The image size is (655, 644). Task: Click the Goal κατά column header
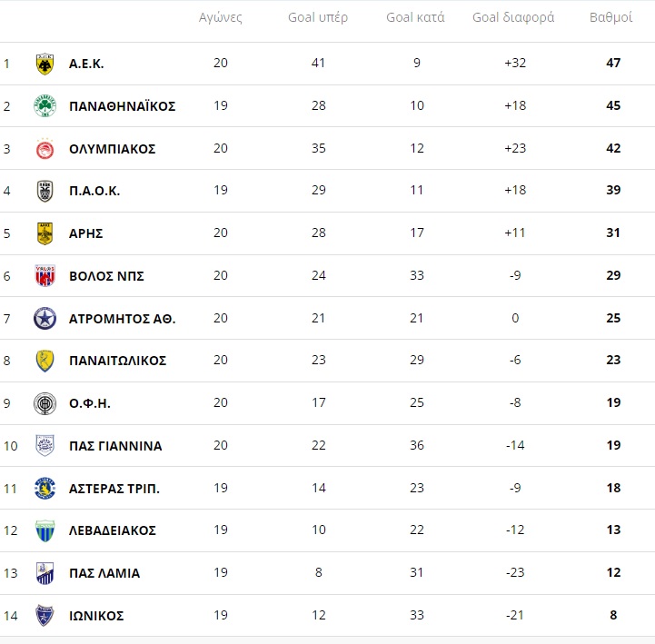point(415,17)
